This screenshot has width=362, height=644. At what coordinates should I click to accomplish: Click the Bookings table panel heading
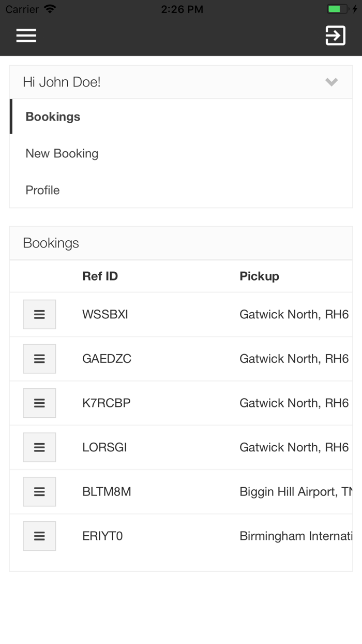tap(51, 243)
